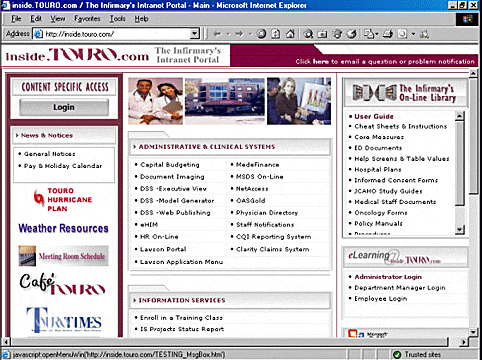Screen dimensions: 482x360
Task: Click the Forward arrow in the toolbar
Action: [239, 34]
